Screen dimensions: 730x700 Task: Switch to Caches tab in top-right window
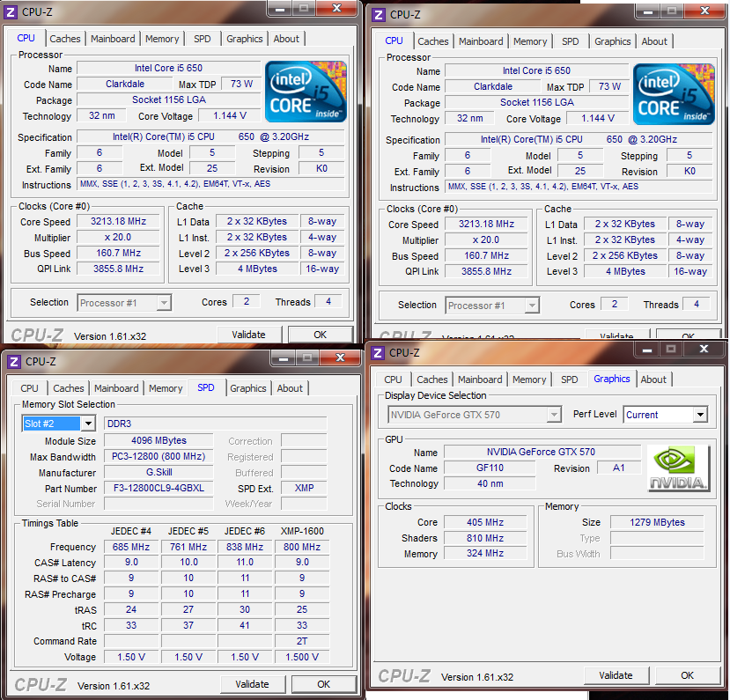pos(433,41)
